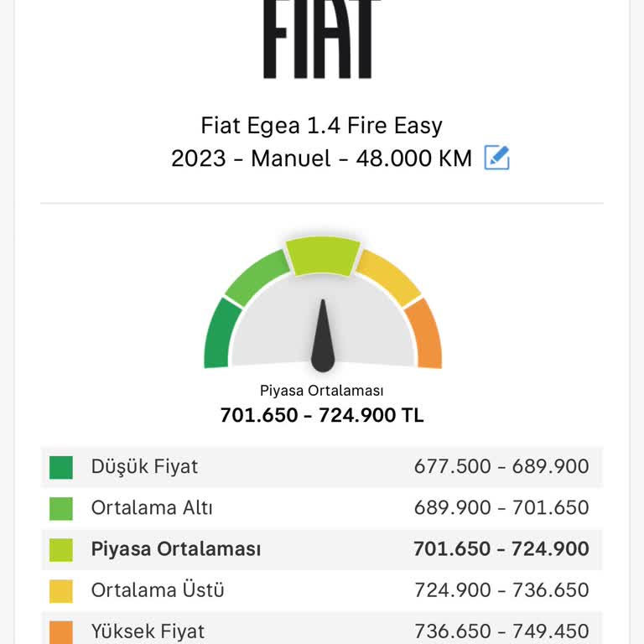The height and width of the screenshot is (644, 644).
Task: Click the dark green gauge segment
Action: [x=218, y=334]
